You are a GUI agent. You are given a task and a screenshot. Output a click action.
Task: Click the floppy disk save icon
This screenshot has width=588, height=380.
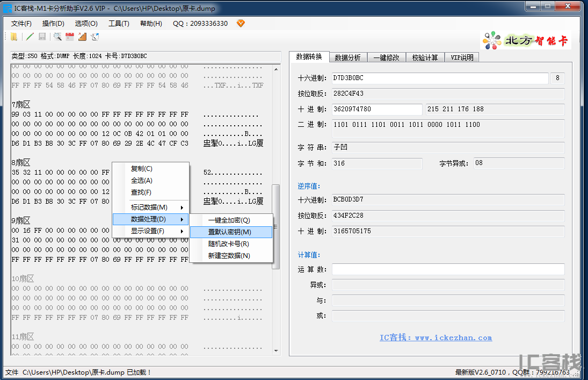[x=42, y=37]
